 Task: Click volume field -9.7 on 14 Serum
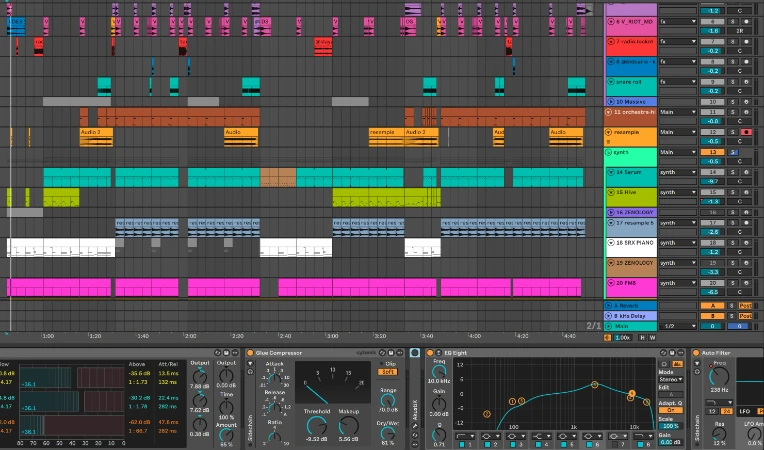coord(712,181)
